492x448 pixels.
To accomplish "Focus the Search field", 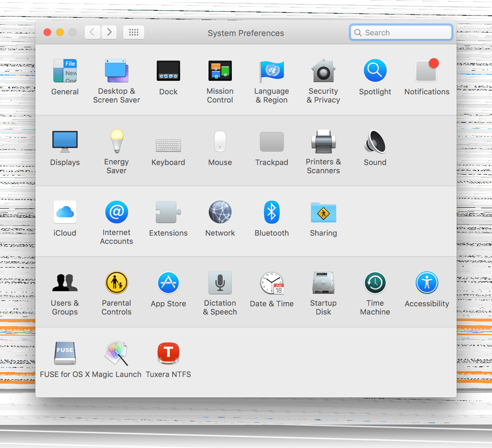I will pos(401,32).
